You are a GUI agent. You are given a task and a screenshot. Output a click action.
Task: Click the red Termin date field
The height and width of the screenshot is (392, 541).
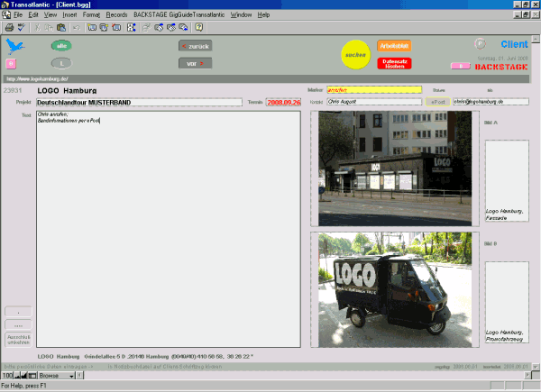(x=284, y=103)
